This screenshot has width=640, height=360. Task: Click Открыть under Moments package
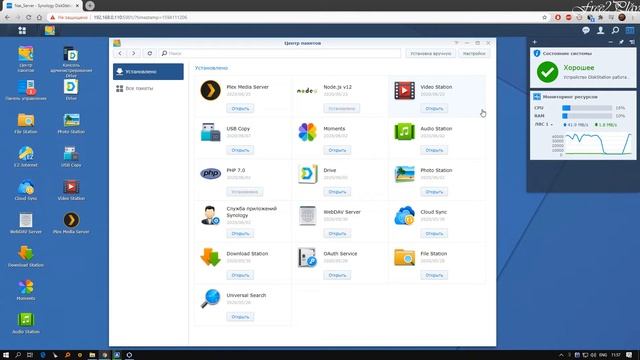tap(337, 150)
